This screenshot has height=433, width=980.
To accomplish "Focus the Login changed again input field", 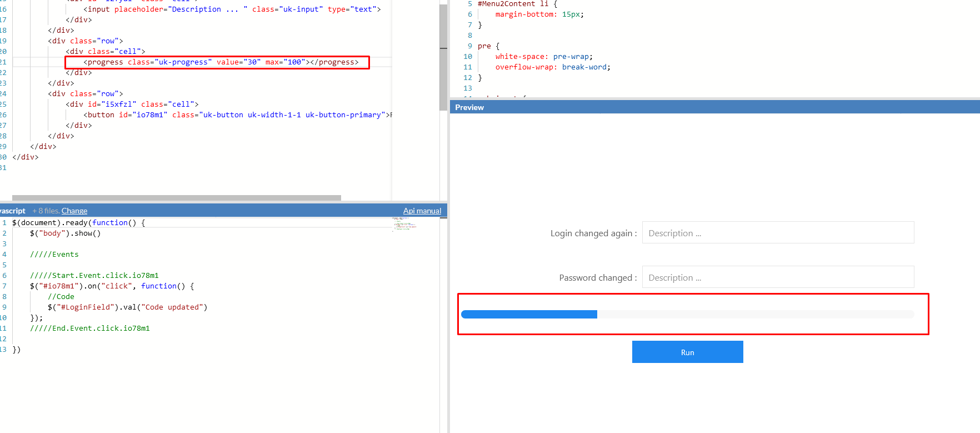I will 778,233.
